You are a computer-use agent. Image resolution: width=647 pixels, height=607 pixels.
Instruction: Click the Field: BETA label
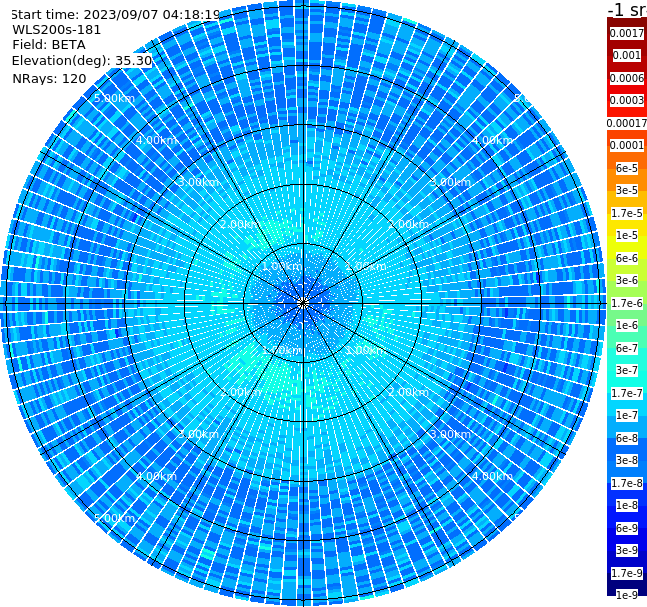click(49, 45)
